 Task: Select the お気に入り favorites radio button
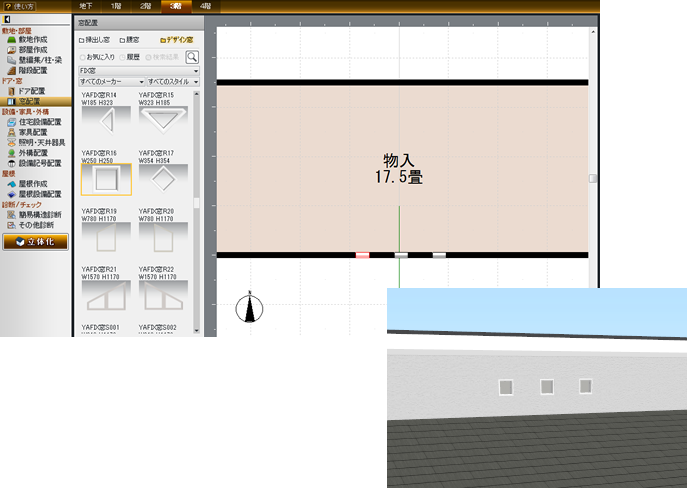tap(97, 57)
